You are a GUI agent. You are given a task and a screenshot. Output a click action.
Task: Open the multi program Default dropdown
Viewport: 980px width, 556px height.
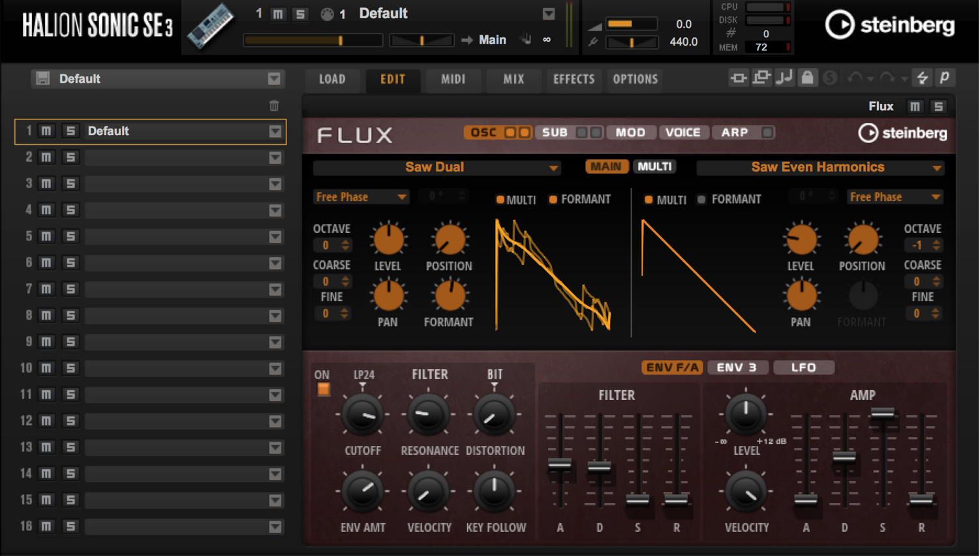click(274, 79)
